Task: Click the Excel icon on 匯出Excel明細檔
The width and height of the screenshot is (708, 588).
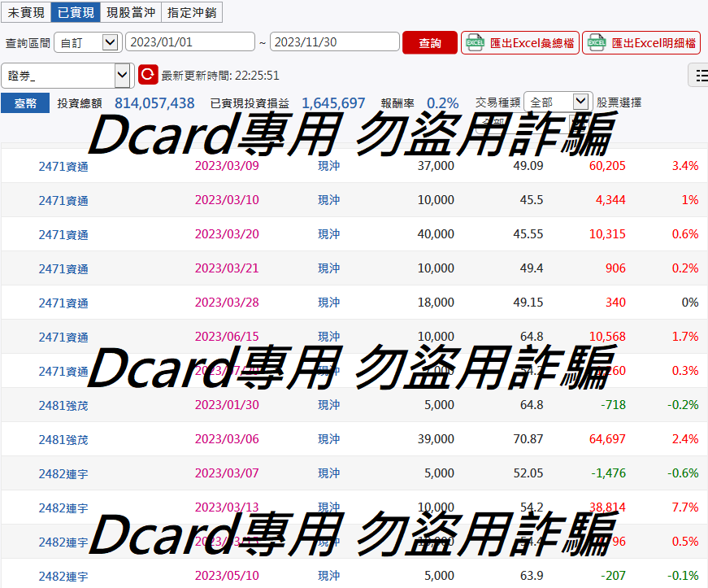Action: click(x=597, y=43)
